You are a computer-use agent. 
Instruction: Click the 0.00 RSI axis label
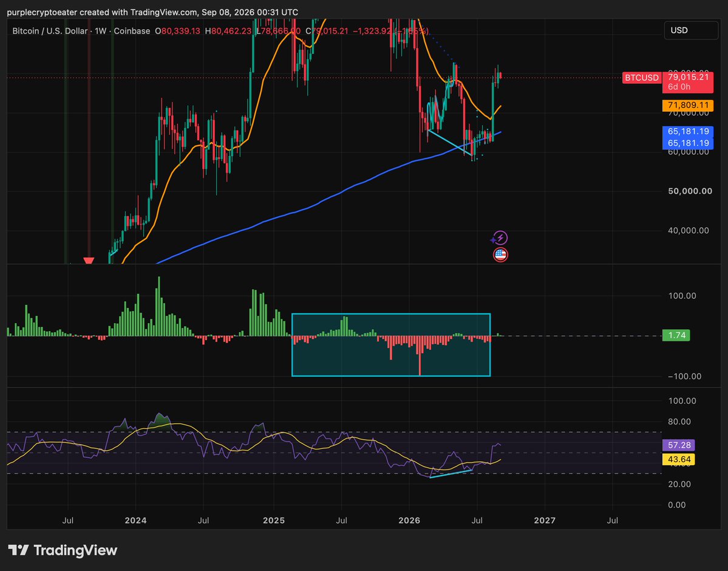(x=677, y=505)
